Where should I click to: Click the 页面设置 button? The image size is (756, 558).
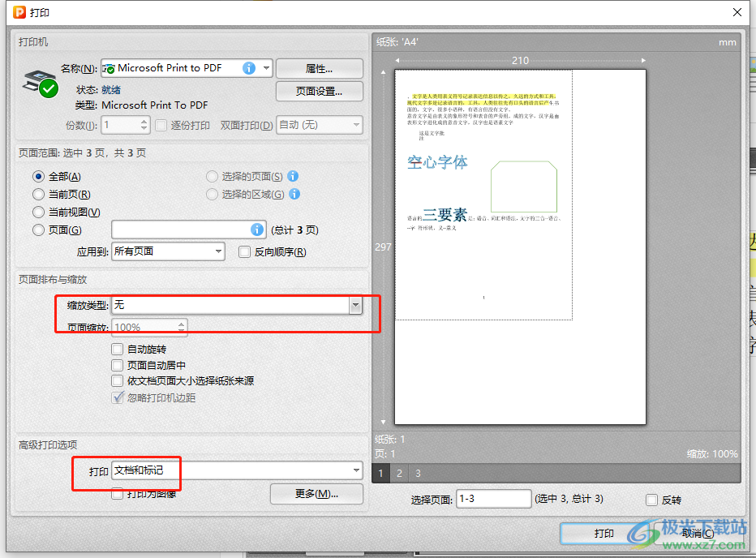[x=319, y=91]
